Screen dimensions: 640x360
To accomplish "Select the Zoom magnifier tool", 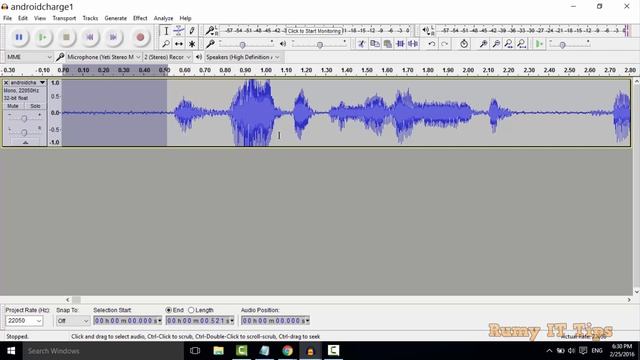I will click(x=166, y=44).
